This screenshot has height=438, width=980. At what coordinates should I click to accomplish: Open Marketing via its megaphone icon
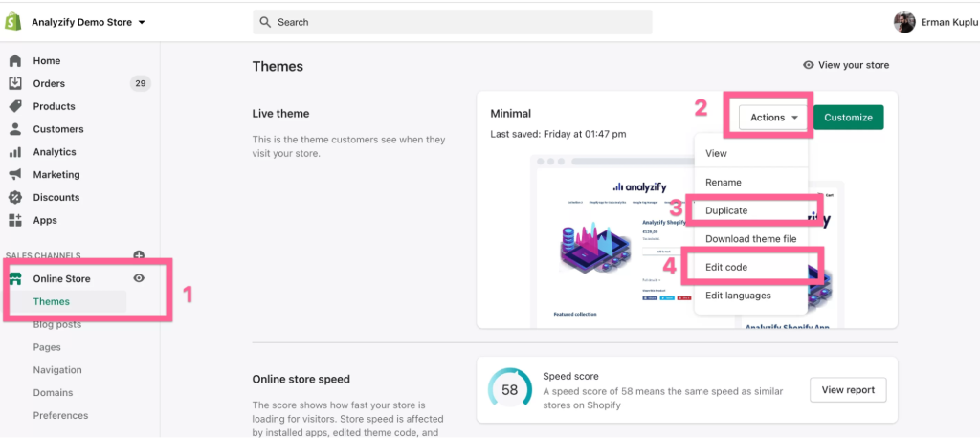[x=15, y=175]
